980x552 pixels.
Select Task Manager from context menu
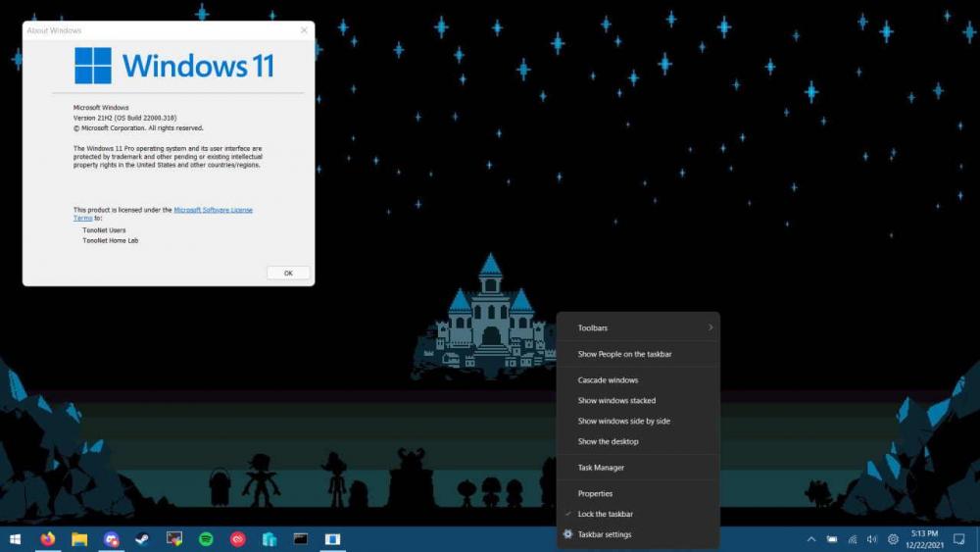(601, 468)
